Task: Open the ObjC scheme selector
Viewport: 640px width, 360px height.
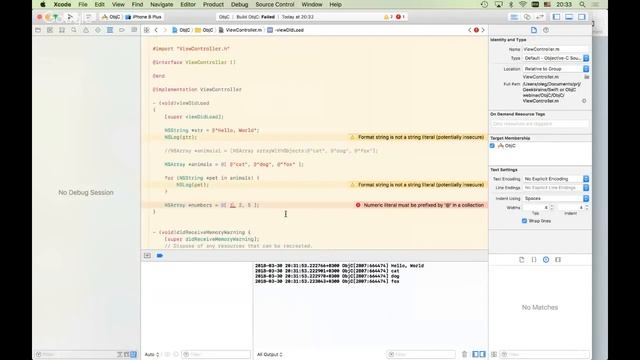Action: click(x=111, y=17)
